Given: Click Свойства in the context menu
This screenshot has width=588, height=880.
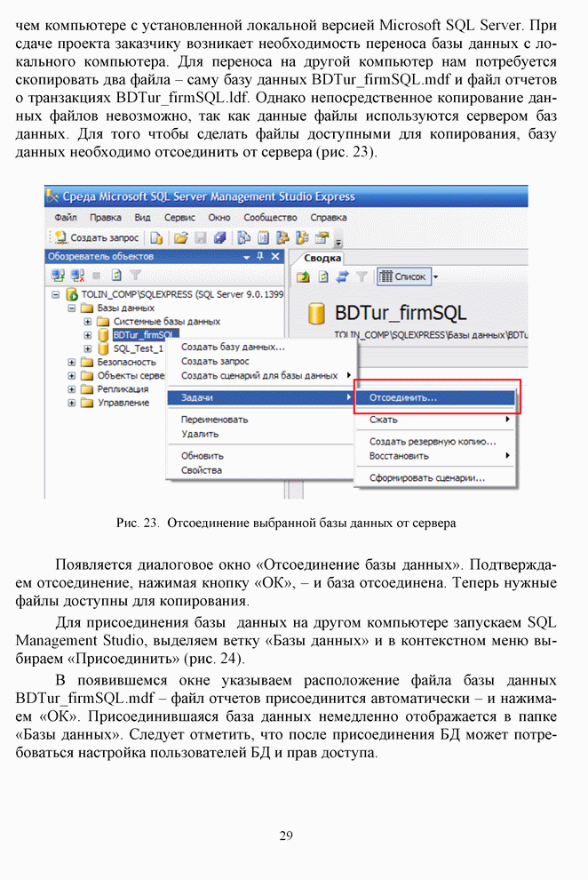Looking at the screenshot, I should (202, 470).
